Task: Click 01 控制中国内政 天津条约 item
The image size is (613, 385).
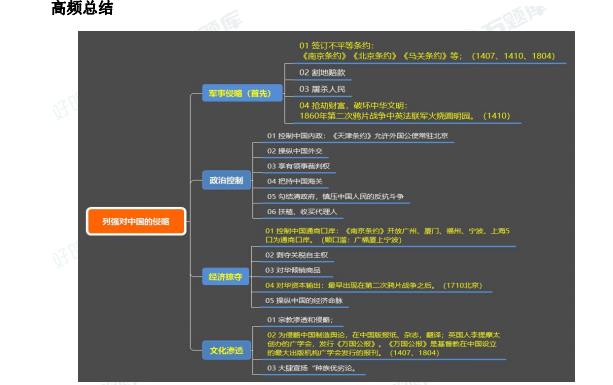Action: (x=357, y=136)
